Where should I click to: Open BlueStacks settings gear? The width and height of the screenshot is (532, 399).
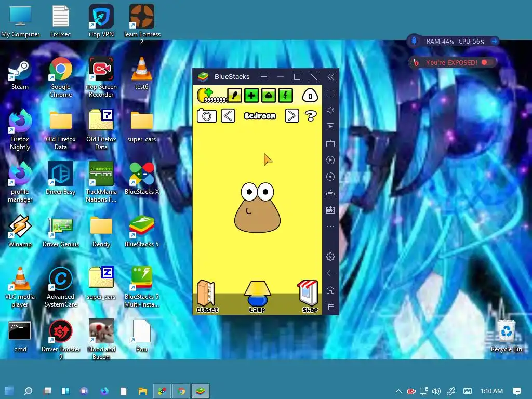pos(330,257)
